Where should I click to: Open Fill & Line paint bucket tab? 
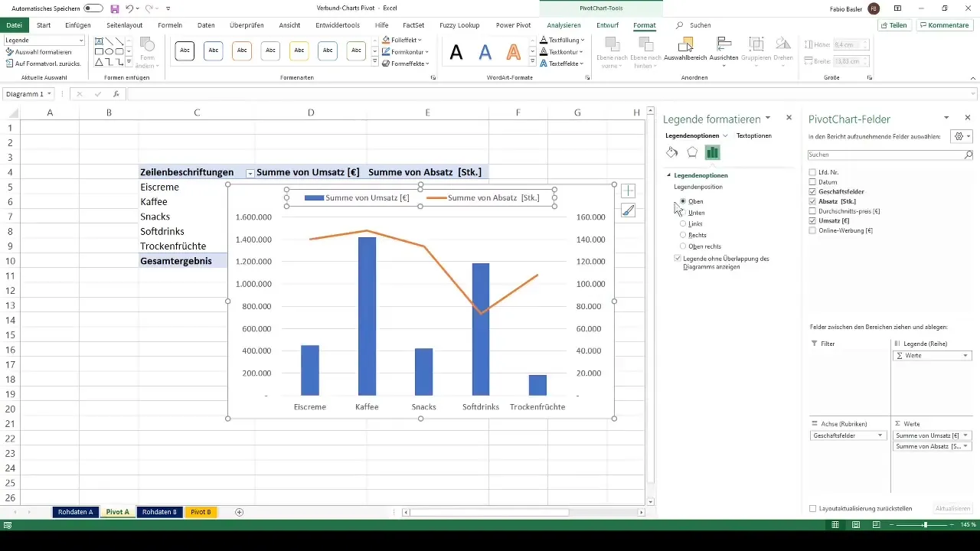coord(672,152)
